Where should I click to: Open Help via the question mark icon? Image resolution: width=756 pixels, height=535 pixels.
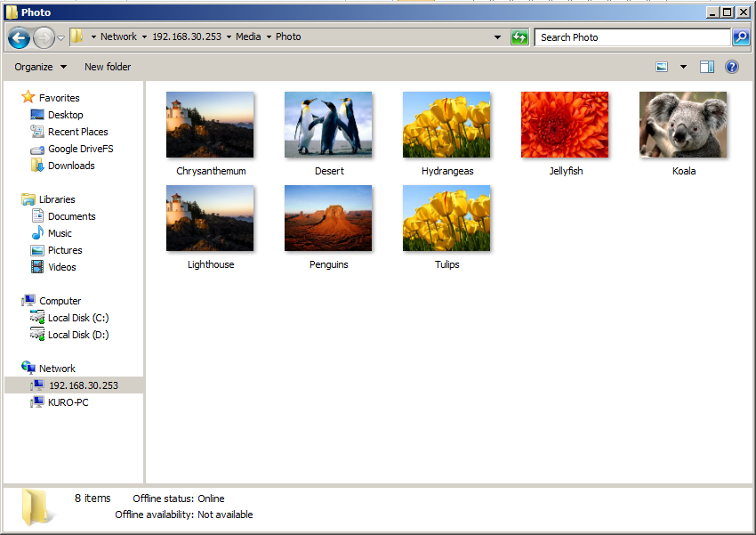click(x=731, y=67)
